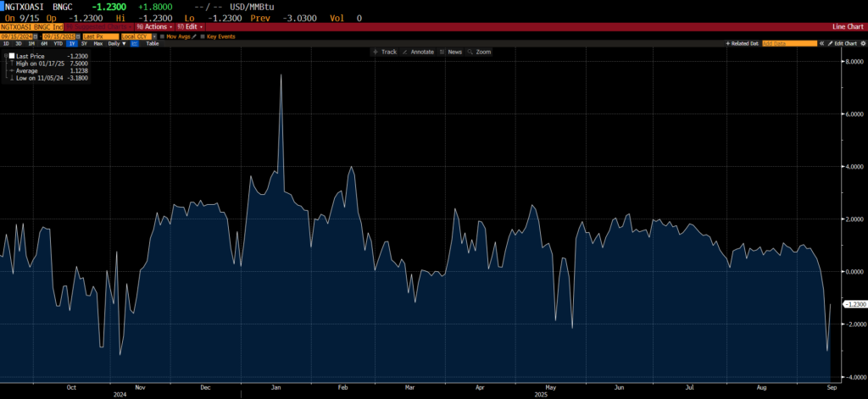Click the Add Data input field
Image resolution: width=868 pixels, height=399 pixels.
click(x=788, y=43)
